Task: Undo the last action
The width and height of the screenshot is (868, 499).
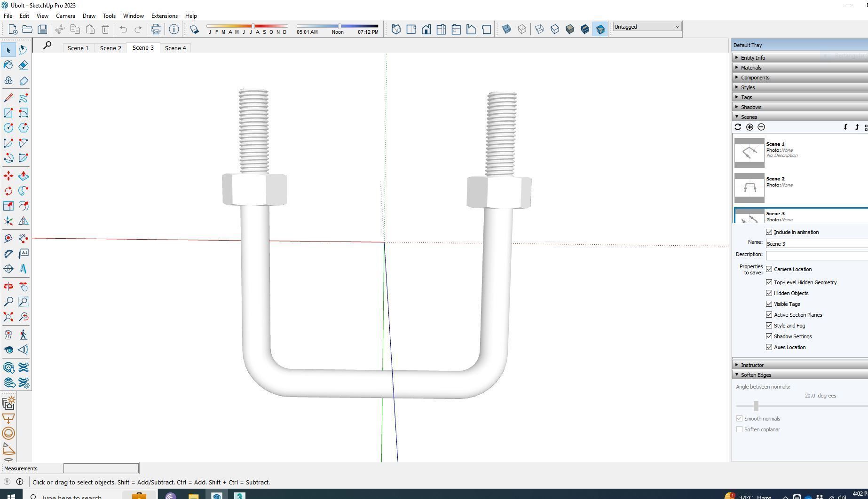Action: 123,30
